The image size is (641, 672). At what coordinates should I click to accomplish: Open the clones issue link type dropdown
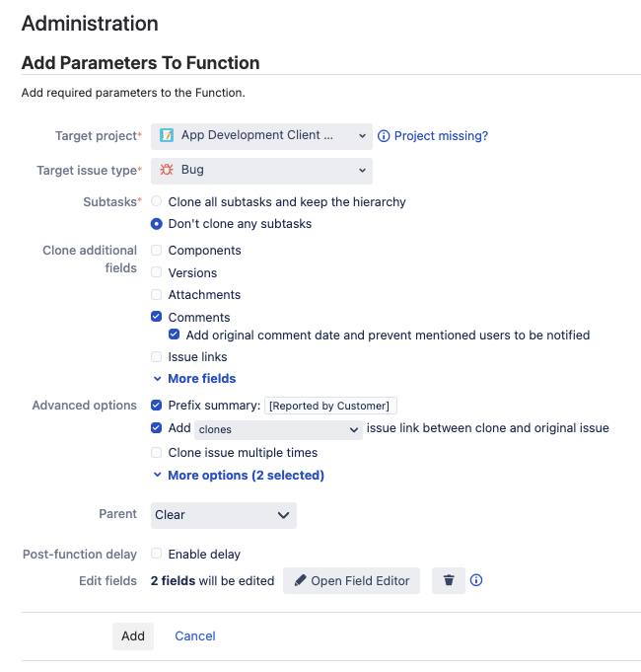[279, 429]
